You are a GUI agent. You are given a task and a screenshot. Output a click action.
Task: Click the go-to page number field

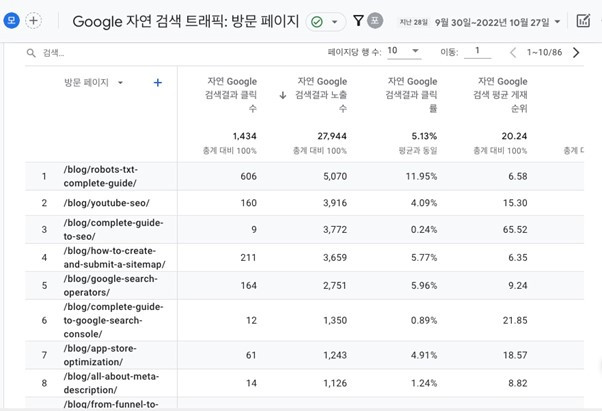tap(477, 51)
